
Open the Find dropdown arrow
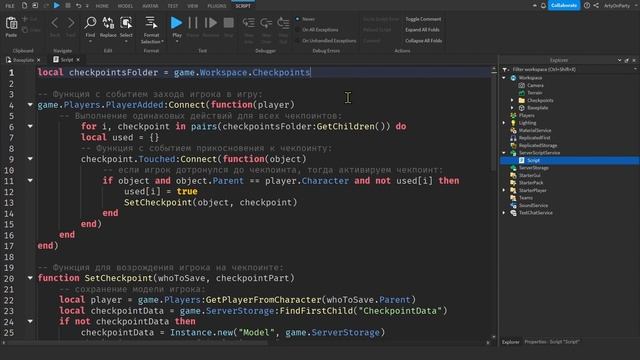point(90,41)
